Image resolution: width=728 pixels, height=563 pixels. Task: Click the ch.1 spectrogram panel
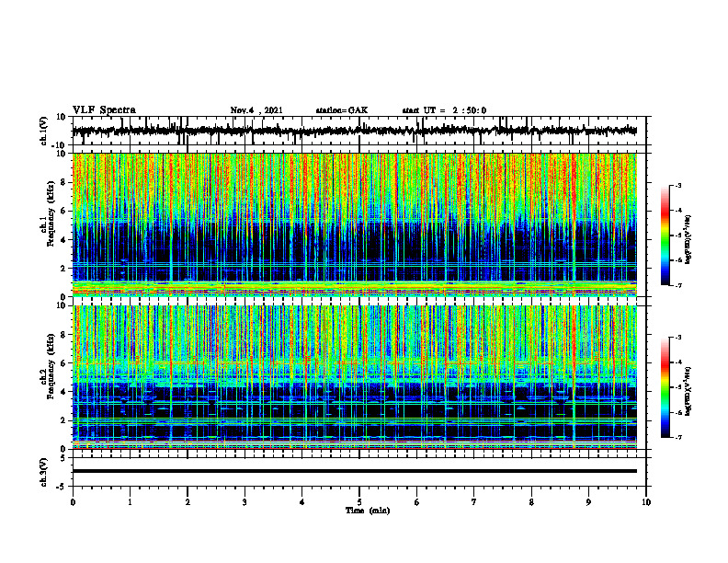coord(355,224)
